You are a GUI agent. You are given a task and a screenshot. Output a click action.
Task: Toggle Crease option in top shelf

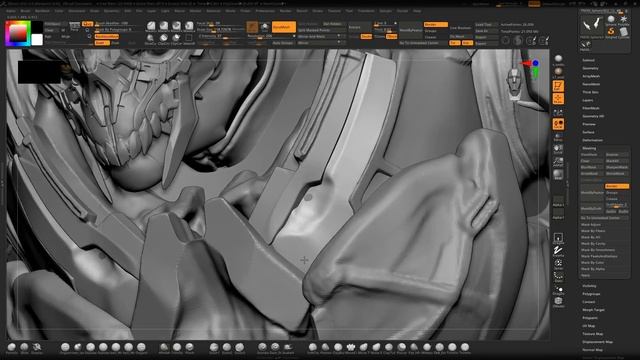tap(436, 37)
